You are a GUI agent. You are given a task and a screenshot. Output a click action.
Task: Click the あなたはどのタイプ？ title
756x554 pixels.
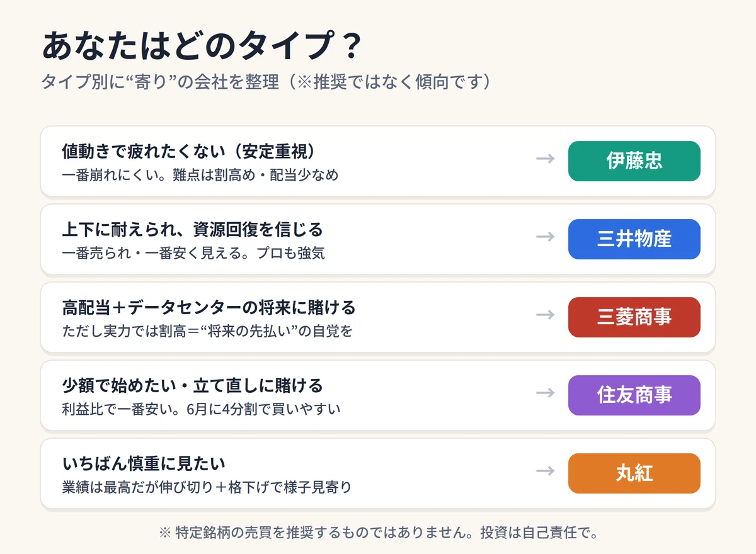pos(202,46)
